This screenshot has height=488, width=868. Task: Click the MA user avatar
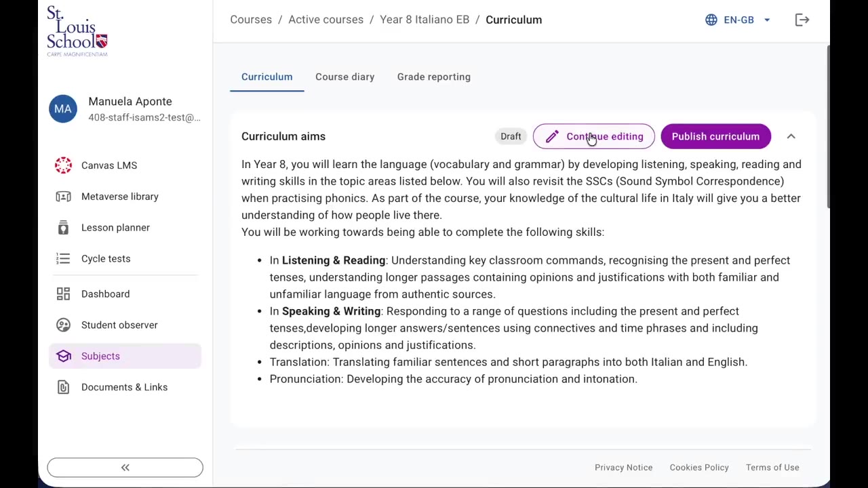click(63, 108)
